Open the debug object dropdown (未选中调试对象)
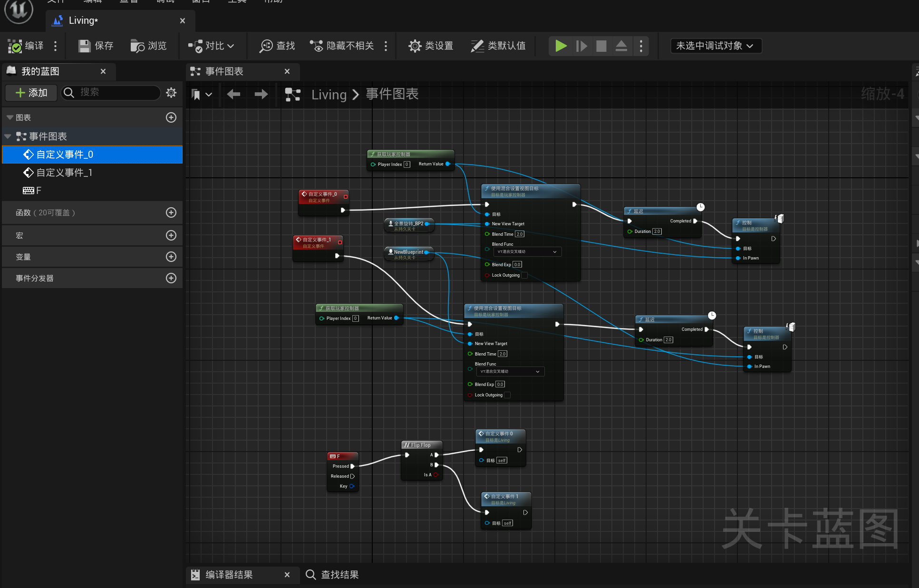Screen dimensions: 919x588 coord(716,46)
